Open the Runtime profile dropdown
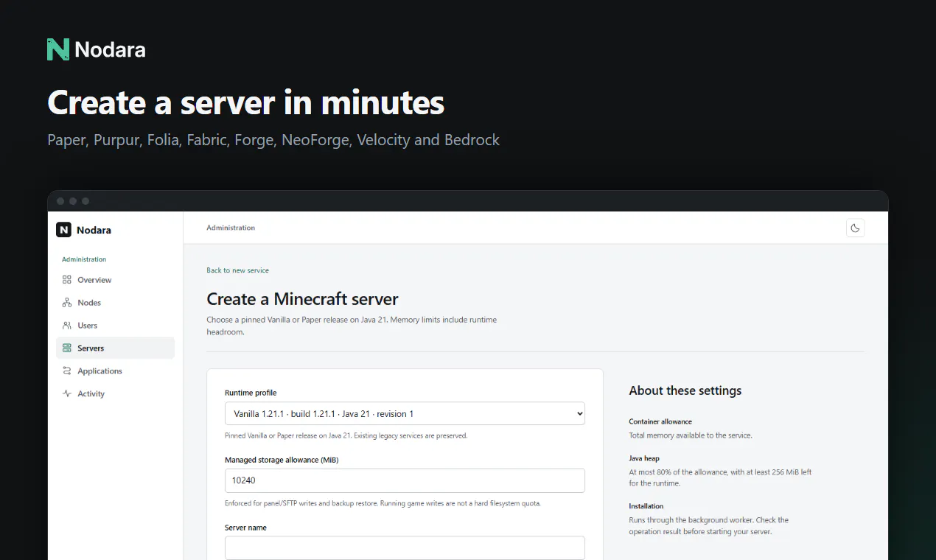936x560 pixels. [x=405, y=414]
